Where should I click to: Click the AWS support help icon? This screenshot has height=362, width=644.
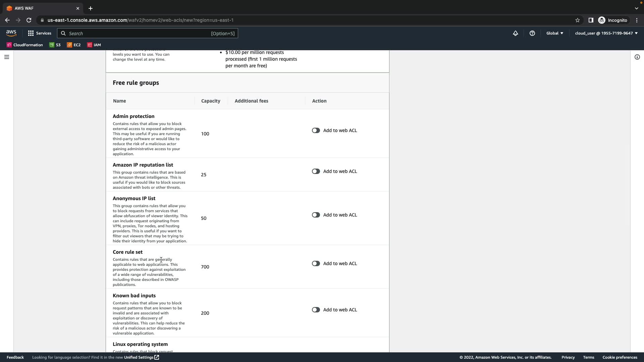click(532, 33)
